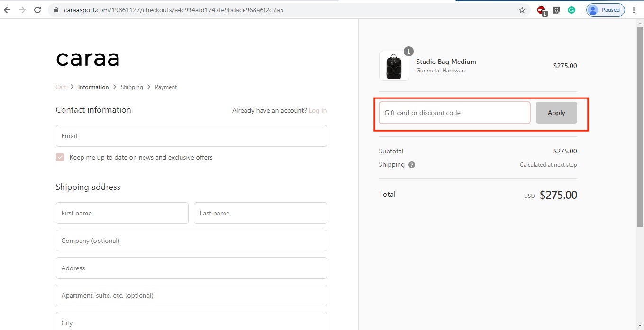Image resolution: width=644 pixels, height=330 pixels.
Task: Reload the checkout page
Action: [37, 10]
